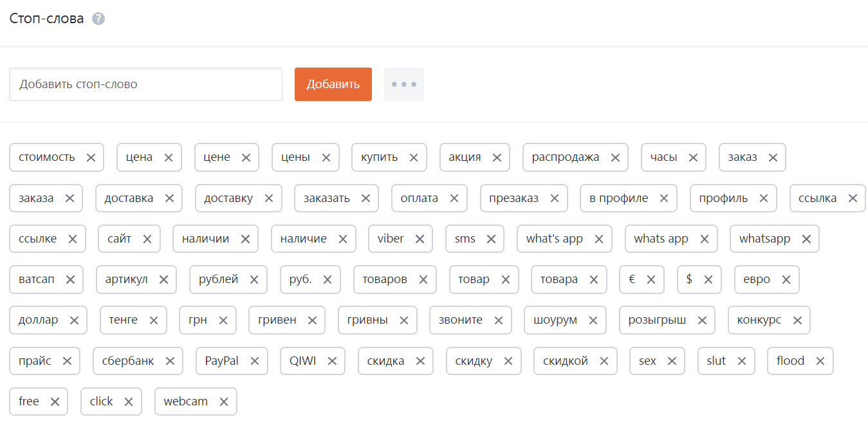868x424 pixels.
Task: Delete the PayPal tag via X icon
Action: tap(254, 361)
